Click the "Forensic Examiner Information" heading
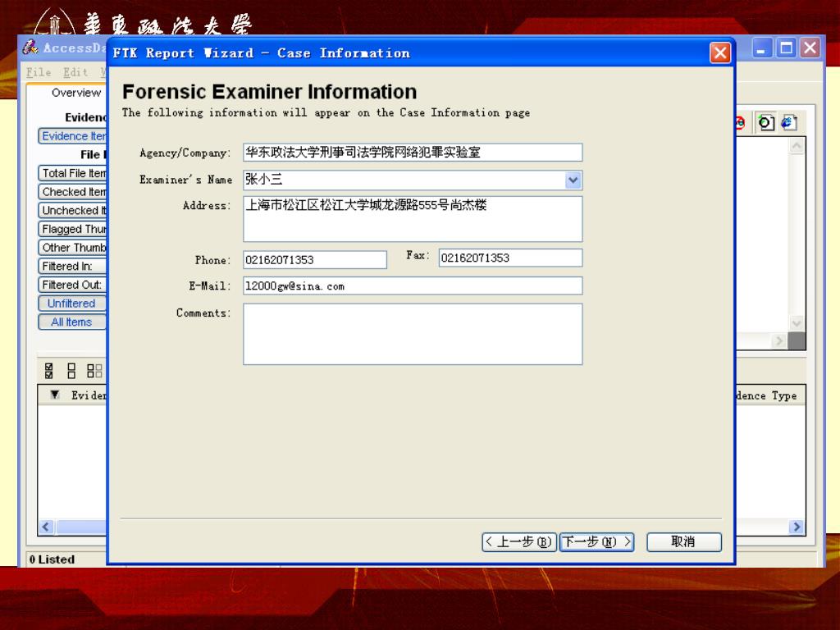The width and height of the screenshot is (840, 630). point(269,92)
